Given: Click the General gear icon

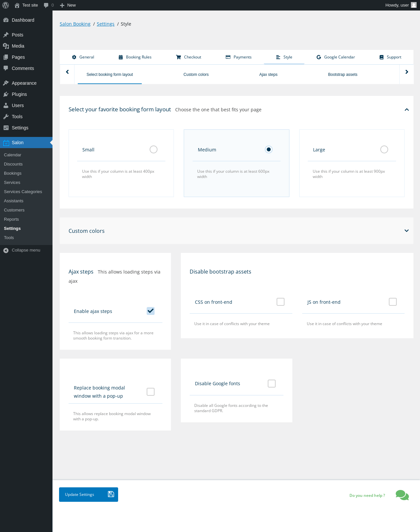Looking at the screenshot, I should (x=74, y=57).
